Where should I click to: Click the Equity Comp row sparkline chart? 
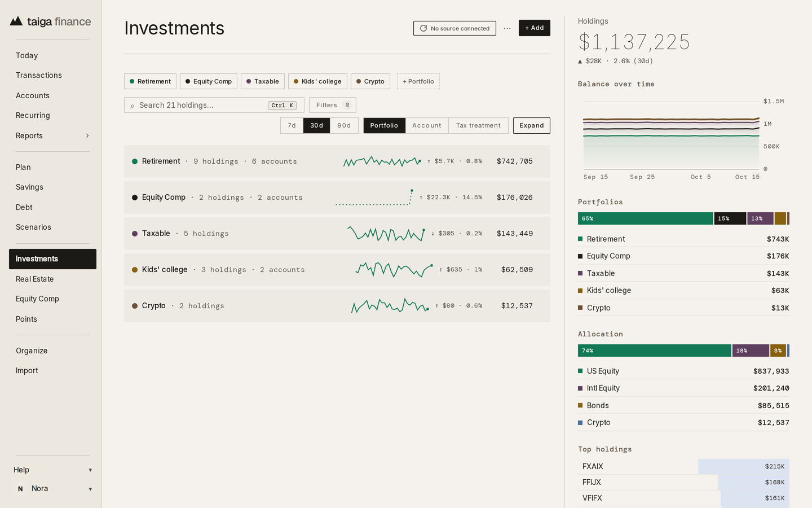tap(374, 198)
